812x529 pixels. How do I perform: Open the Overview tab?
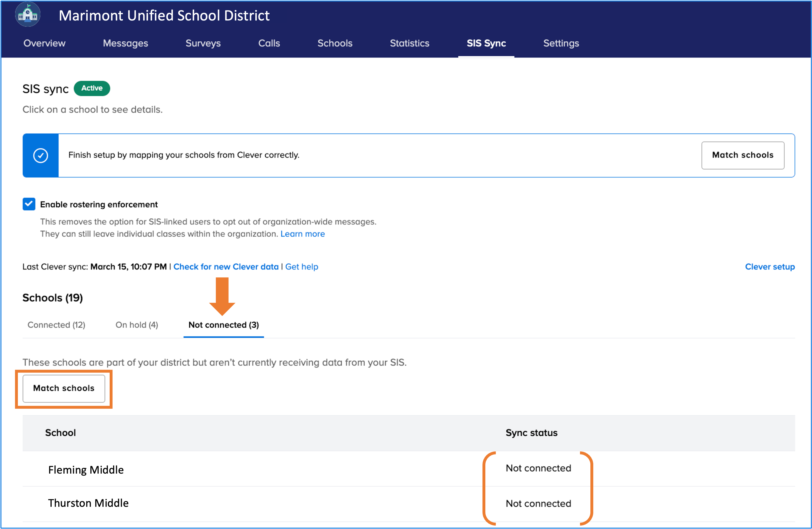point(44,43)
